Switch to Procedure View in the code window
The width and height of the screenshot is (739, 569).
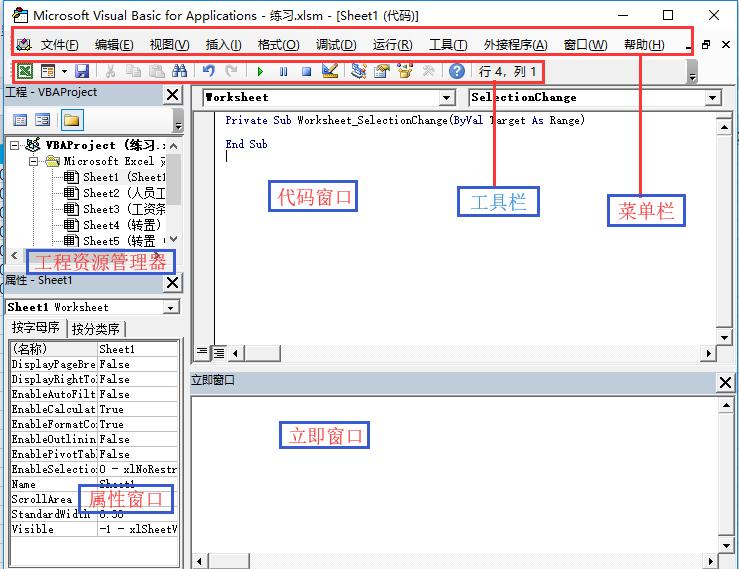click(x=202, y=352)
